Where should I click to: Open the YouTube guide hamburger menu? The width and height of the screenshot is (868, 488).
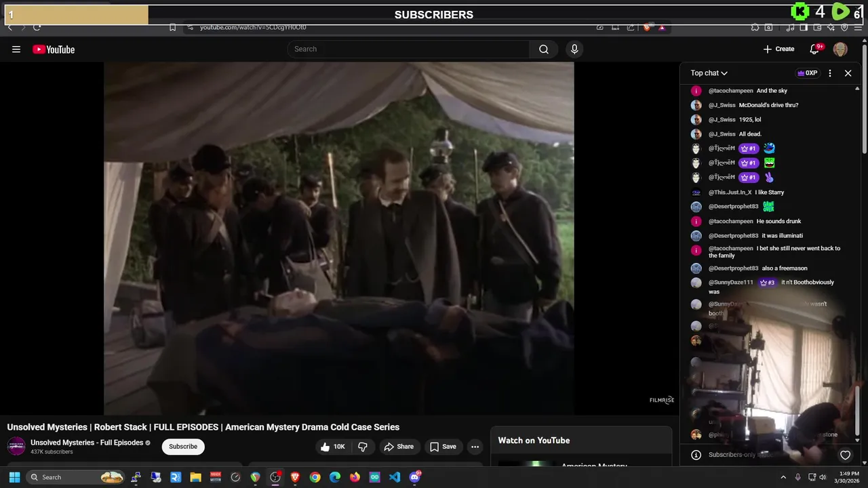[16, 49]
